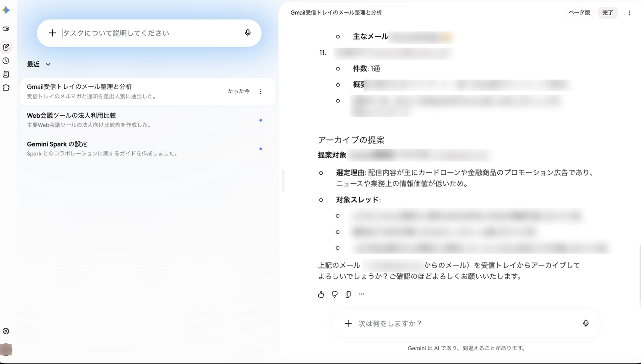Click plus icon in task description box
Image resolution: width=641 pixels, height=364 pixels.
(52, 33)
